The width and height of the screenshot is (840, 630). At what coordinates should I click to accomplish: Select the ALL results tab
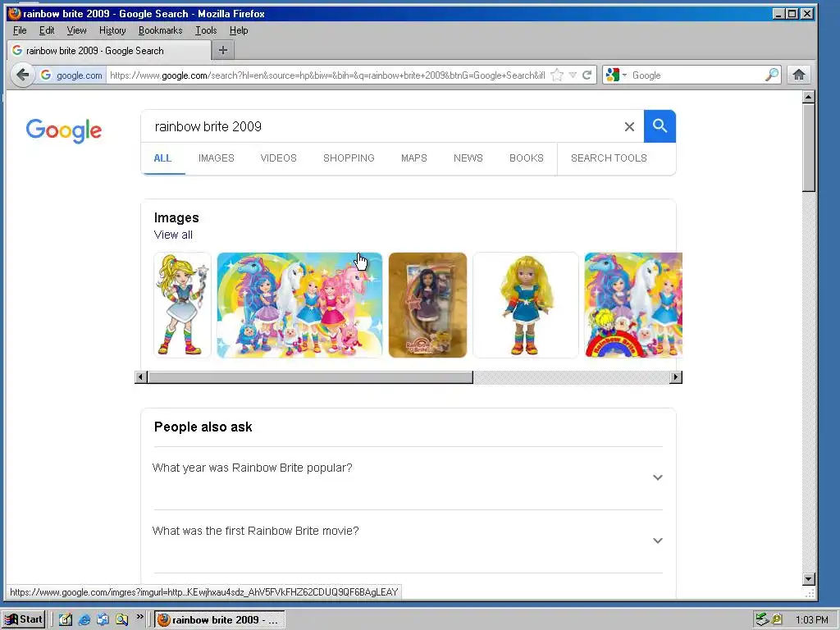tap(163, 158)
